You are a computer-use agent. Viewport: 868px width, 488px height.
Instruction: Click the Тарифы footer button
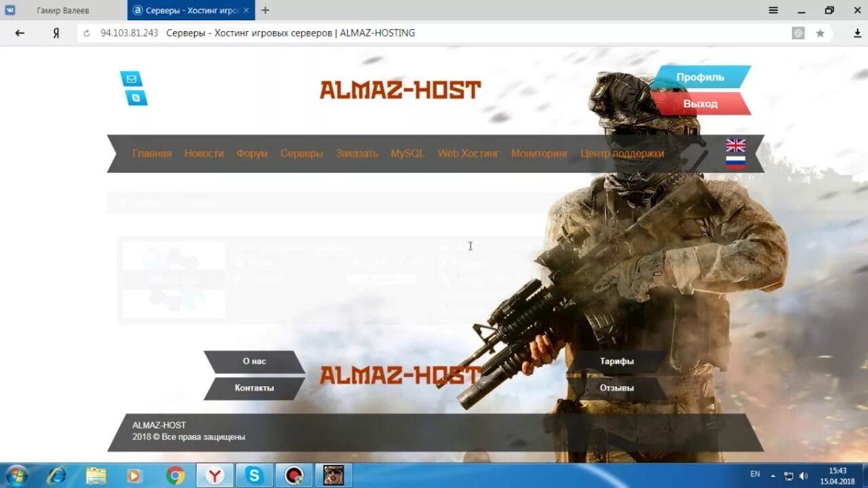point(616,361)
